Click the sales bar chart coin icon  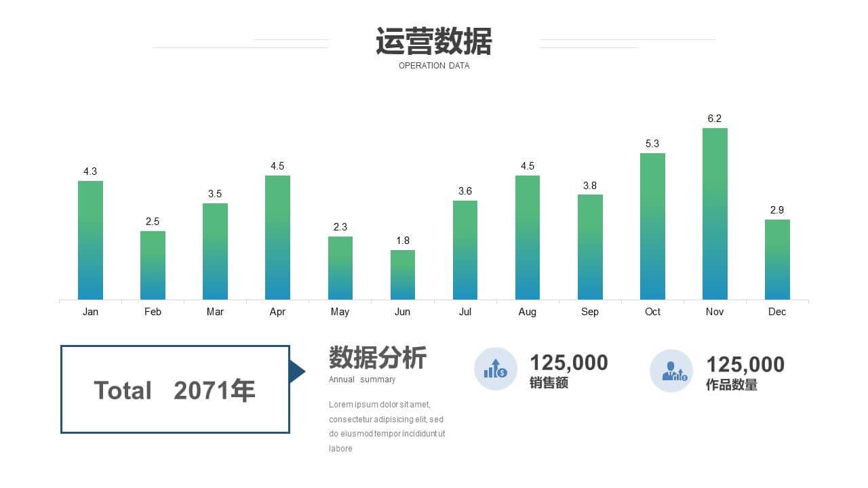(x=495, y=369)
